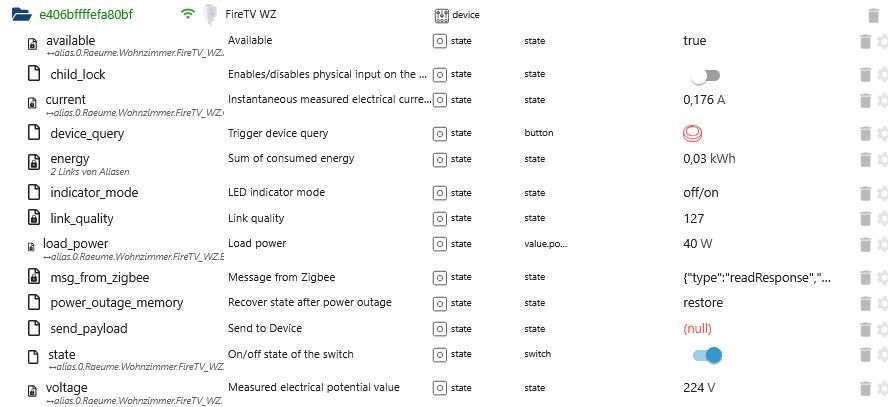Screen dimensions: 888x407
Task: Click trash icon on voltage row
Action: (x=865, y=388)
